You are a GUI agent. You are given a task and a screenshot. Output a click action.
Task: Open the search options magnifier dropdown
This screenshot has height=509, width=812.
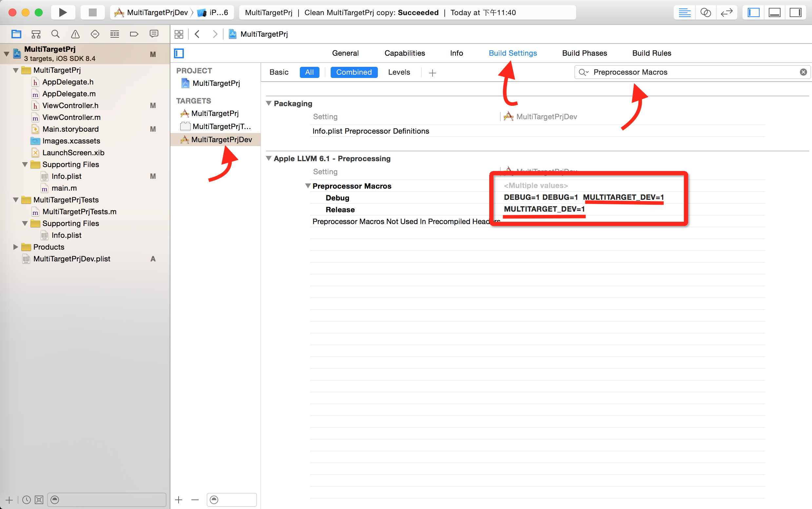[x=584, y=72]
